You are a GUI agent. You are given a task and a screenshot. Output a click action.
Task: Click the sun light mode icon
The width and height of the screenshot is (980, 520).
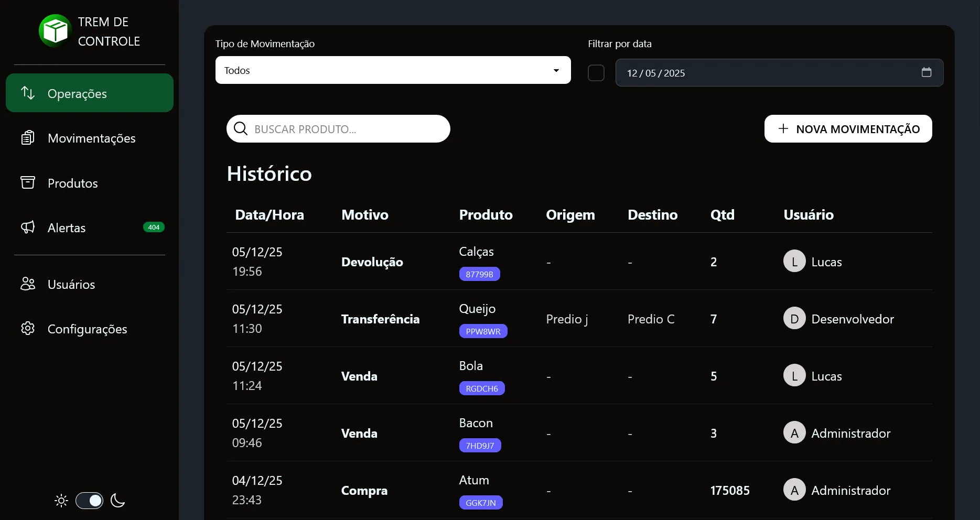click(x=61, y=501)
